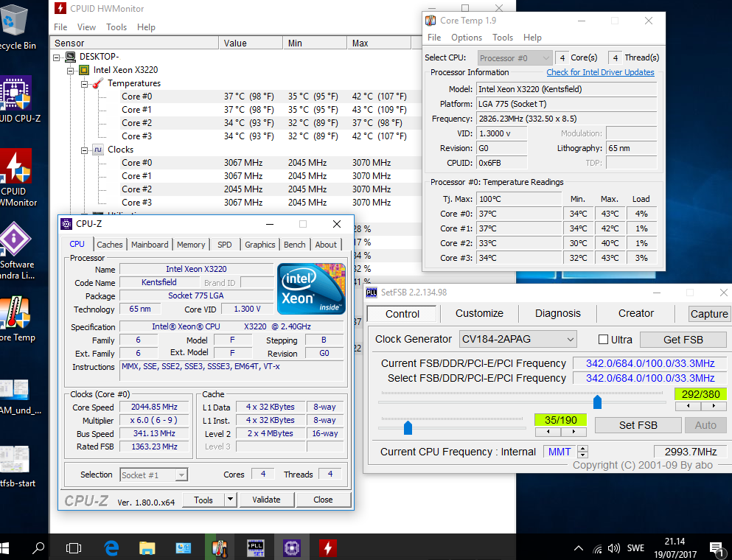732x560 pixels.
Task: Open HWMonitor File menu
Action: (x=60, y=27)
